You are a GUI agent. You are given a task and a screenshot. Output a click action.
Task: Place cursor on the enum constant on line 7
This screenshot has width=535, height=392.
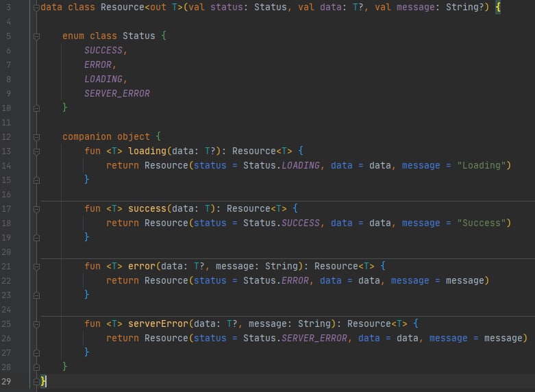point(98,65)
